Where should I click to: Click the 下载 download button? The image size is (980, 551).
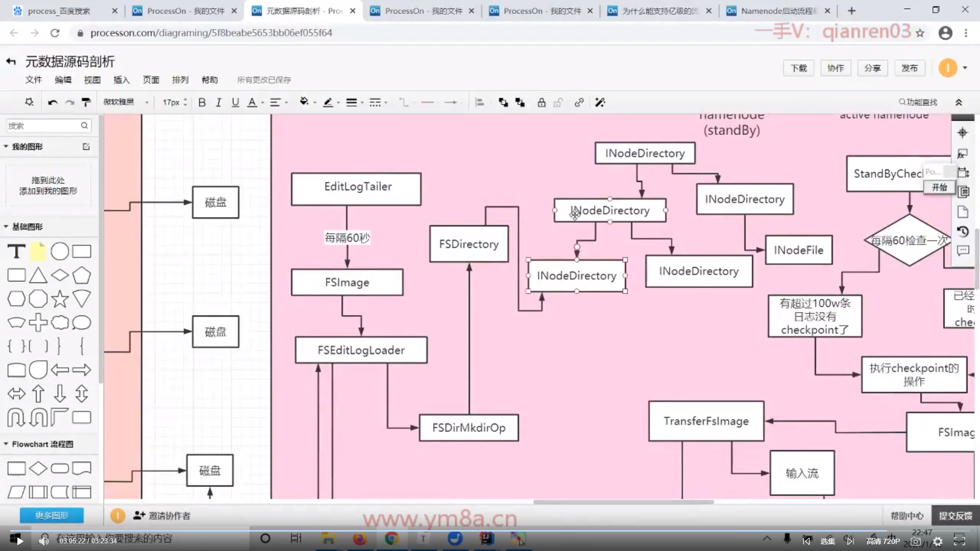798,68
